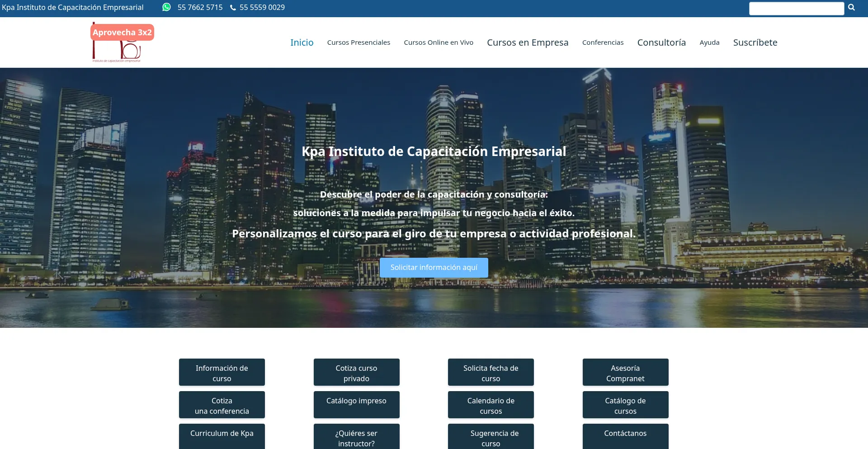Click the Aprovecha 3x2 promo badge
The image size is (868, 449).
[x=122, y=33]
